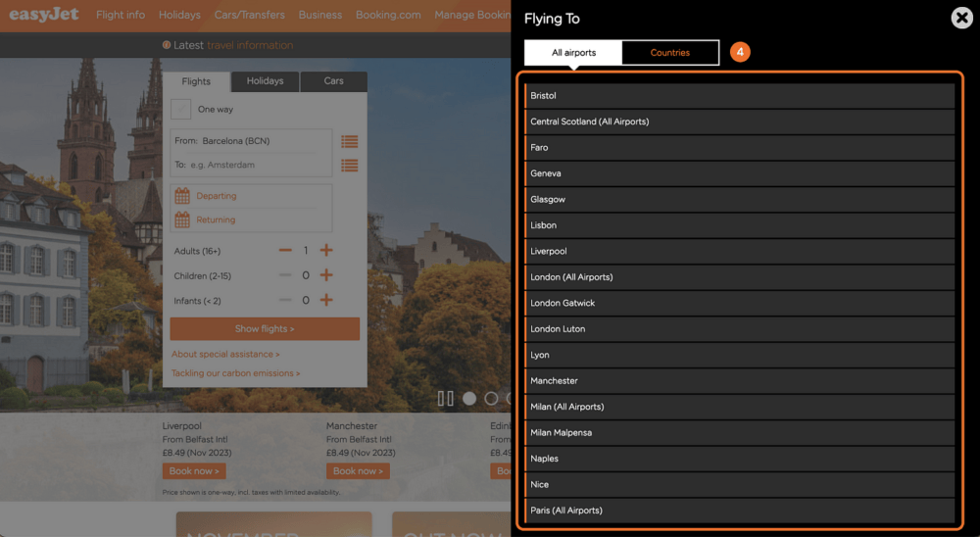Select the second carousel dot
Viewport: 980px width, 537px height.
point(491,398)
